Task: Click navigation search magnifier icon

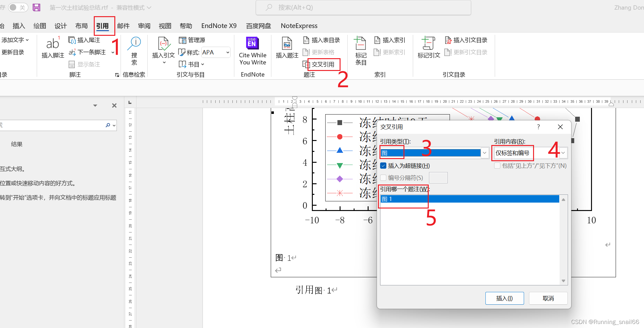Action: (108, 125)
